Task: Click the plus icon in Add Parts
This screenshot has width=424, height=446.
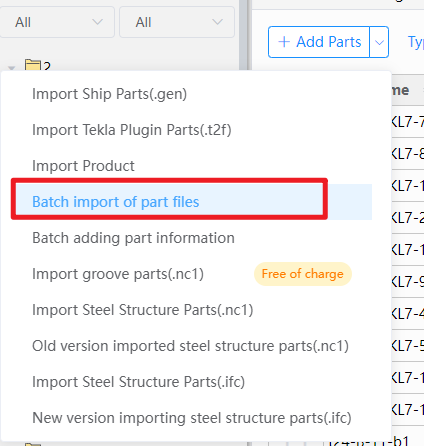Action: pyautogui.click(x=284, y=42)
